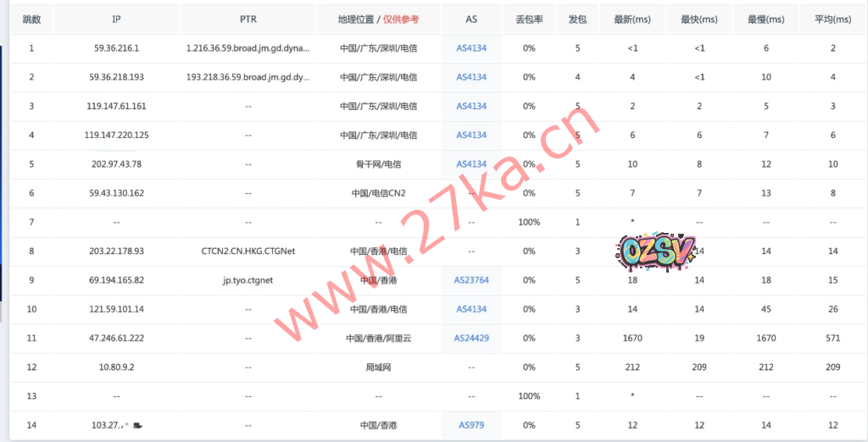Click the colorful OZSV sticker logo
This screenshot has height=442, width=868.
tap(657, 249)
